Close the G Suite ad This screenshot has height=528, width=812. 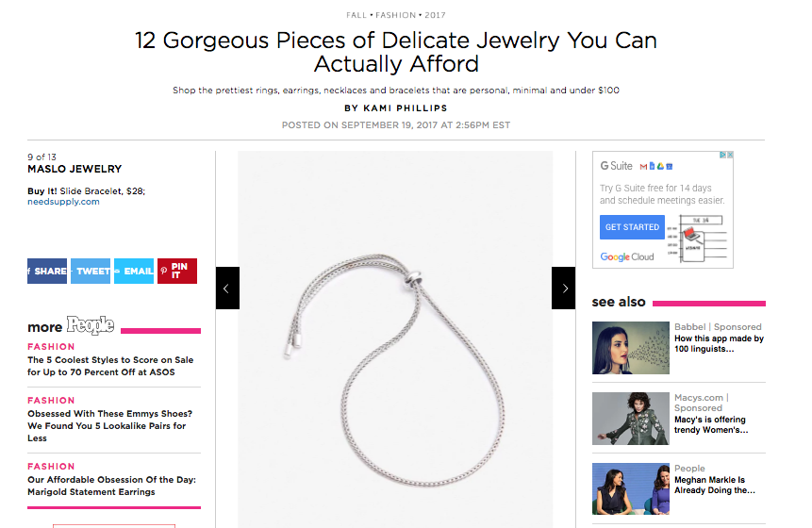(x=729, y=156)
